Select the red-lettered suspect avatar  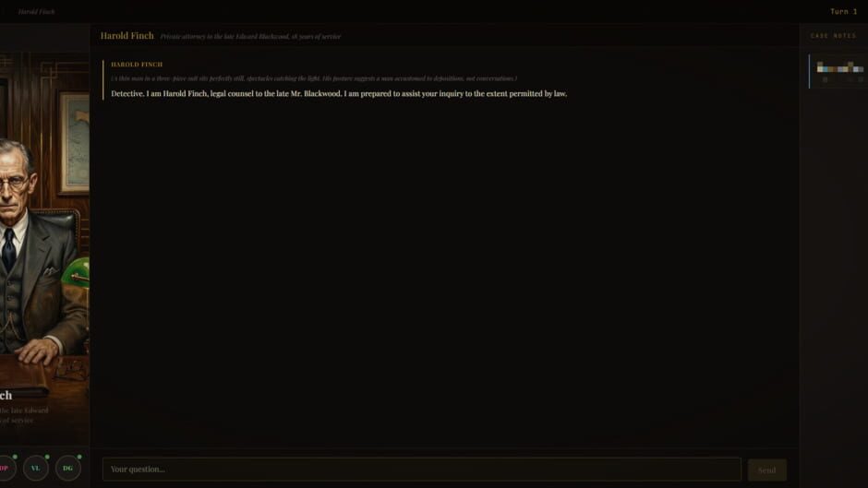coord(6,468)
